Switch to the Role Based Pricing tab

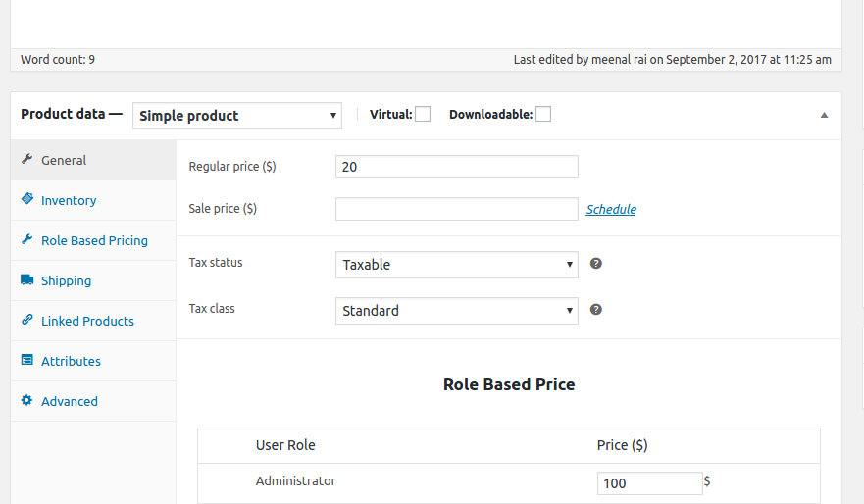tap(93, 240)
